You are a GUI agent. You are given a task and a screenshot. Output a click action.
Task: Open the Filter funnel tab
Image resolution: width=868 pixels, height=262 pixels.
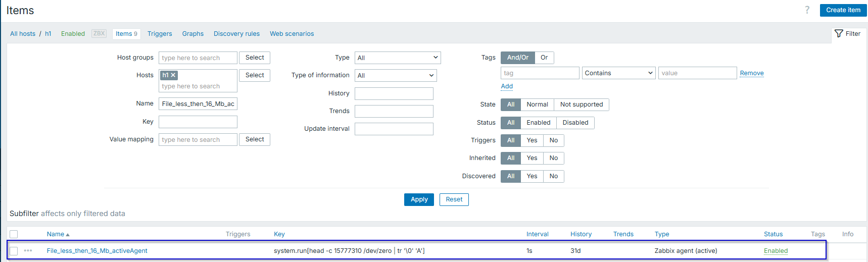pos(847,34)
